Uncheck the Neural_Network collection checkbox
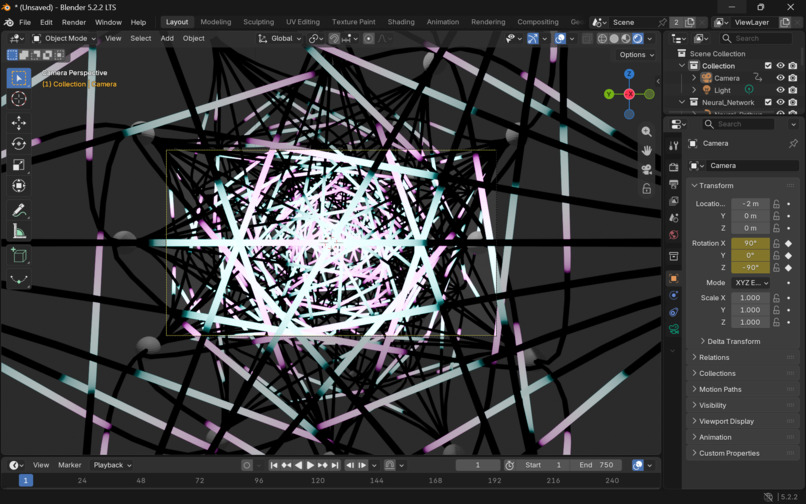 (768, 102)
